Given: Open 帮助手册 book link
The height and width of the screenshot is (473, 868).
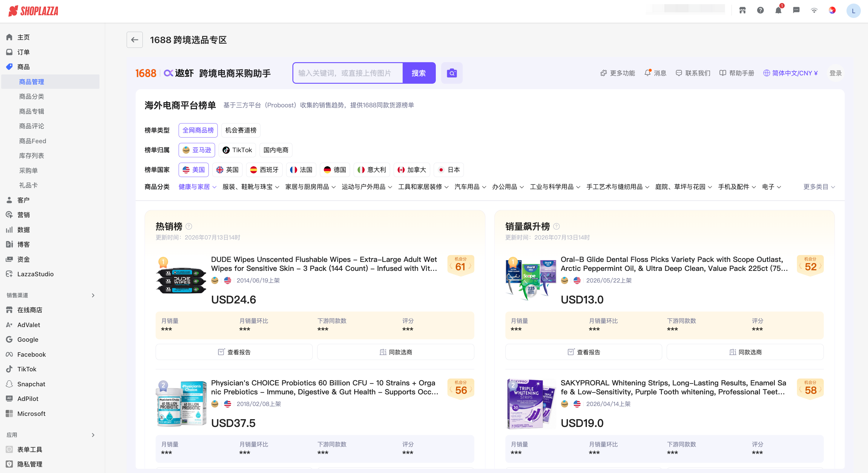Looking at the screenshot, I should coord(737,73).
